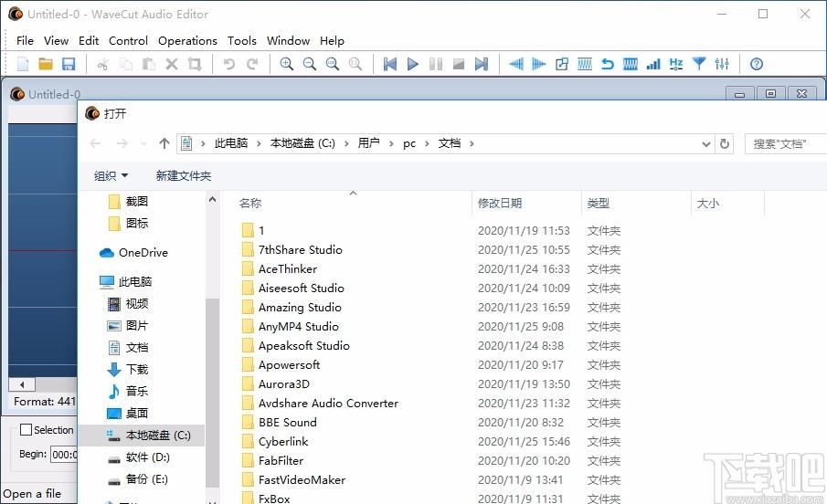Click the Zoom Selection magnifier icon
The height and width of the screenshot is (504, 827).
[x=333, y=64]
